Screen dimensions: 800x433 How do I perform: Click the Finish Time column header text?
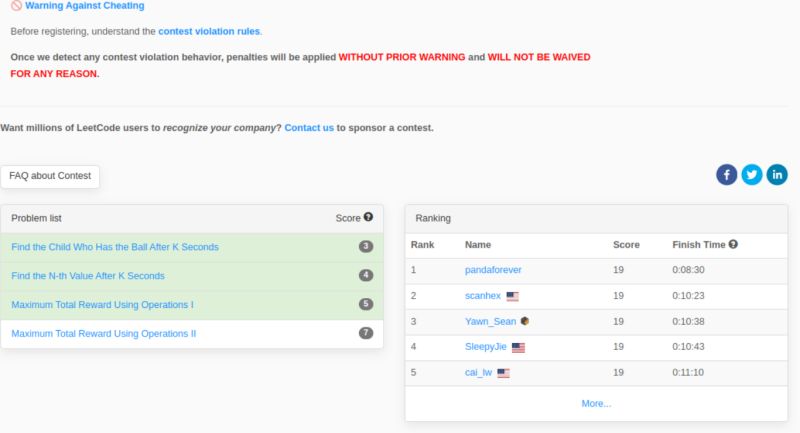point(698,245)
